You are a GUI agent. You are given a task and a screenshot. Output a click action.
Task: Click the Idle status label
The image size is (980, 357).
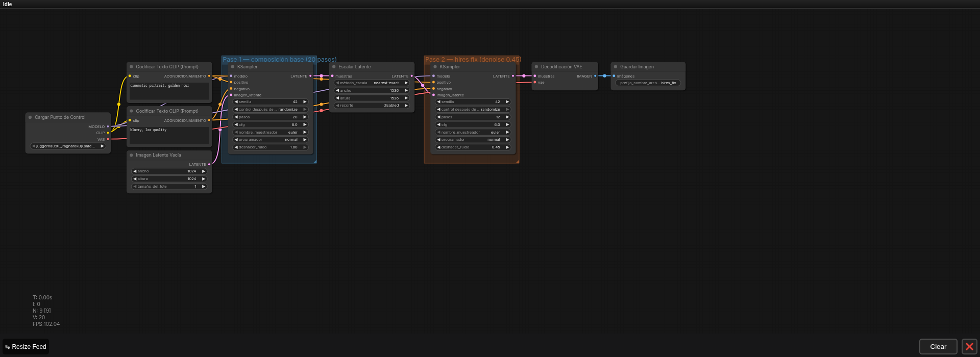click(7, 4)
